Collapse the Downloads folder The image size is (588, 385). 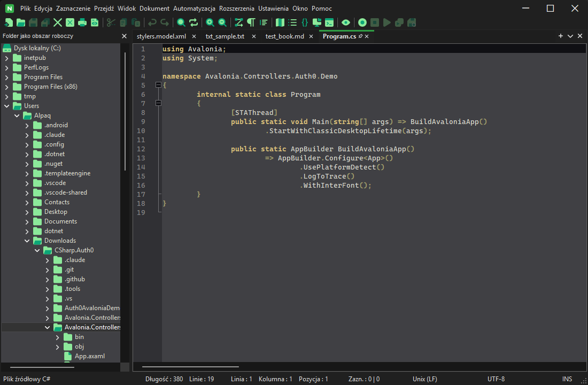[x=27, y=241]
